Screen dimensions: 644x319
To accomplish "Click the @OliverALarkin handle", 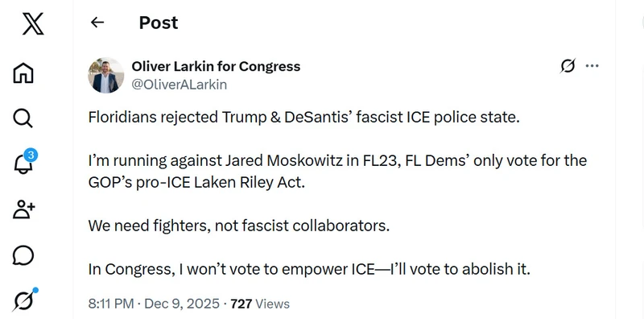I will pyautogui.click(x=179, y=85).
